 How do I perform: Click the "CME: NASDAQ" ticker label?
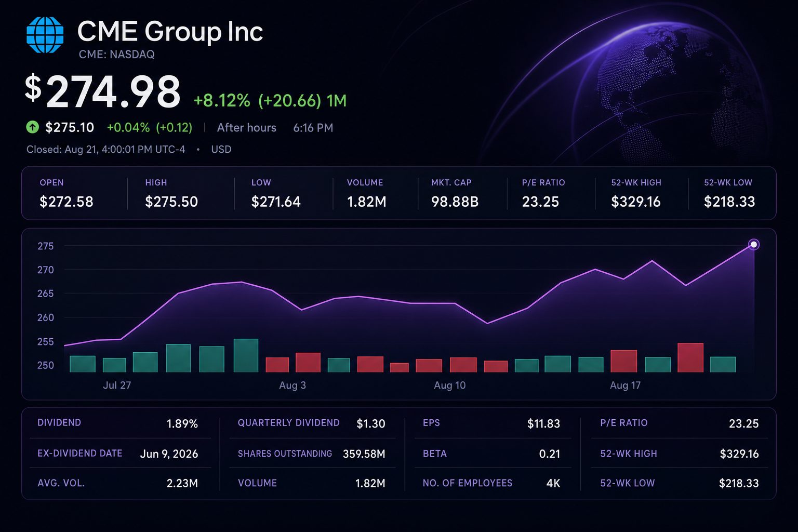(116, 55)
